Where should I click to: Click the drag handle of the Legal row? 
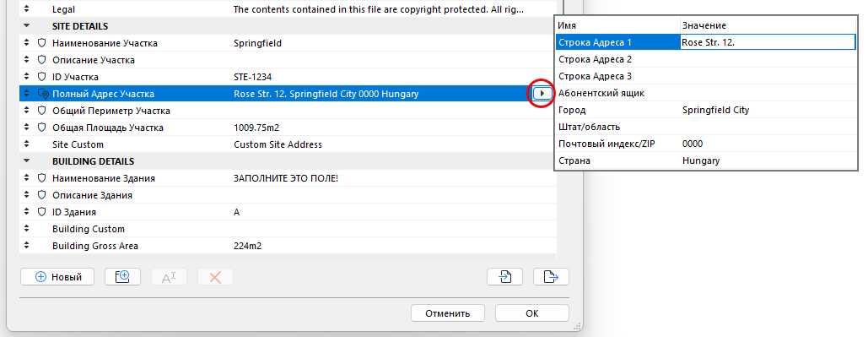click(26, 9)
